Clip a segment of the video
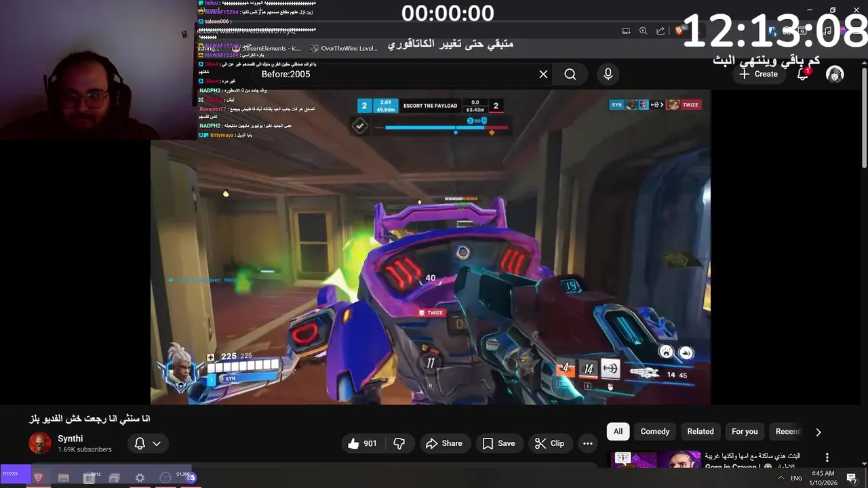 [x=549, y=443]
